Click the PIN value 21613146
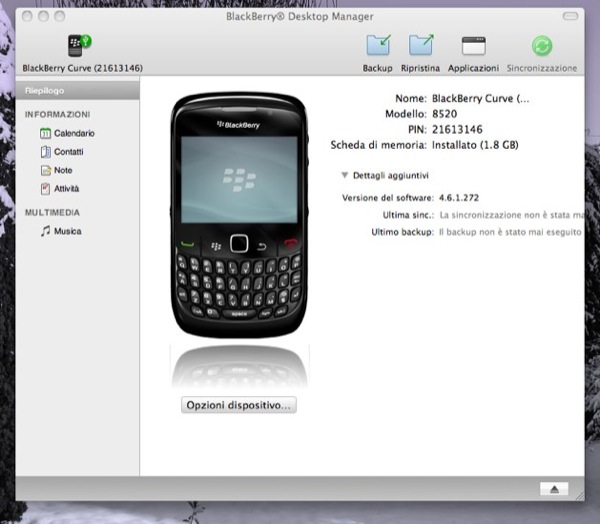The width and height of the screenshot is (600, 524). 457,130
